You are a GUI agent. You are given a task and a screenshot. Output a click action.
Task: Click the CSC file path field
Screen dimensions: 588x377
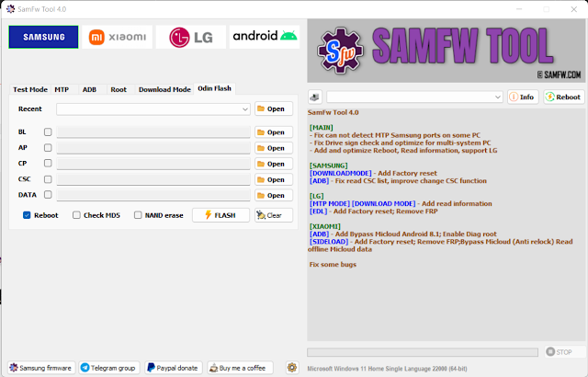(153, 179)
